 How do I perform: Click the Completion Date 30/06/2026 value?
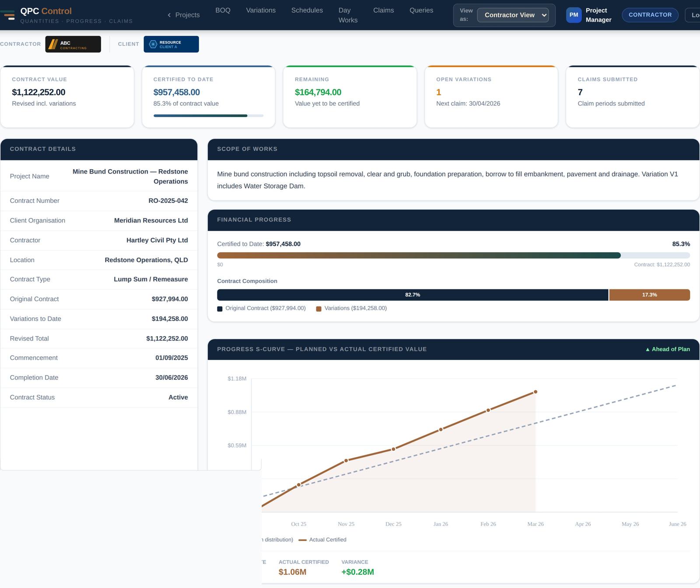[x=171, y=377]
